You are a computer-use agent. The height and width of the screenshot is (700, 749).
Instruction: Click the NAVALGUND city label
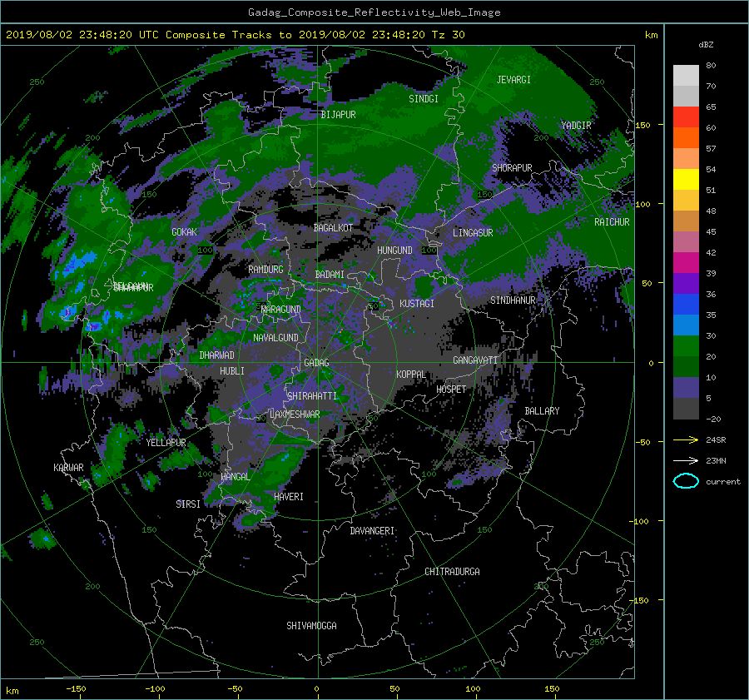[275, 338]
